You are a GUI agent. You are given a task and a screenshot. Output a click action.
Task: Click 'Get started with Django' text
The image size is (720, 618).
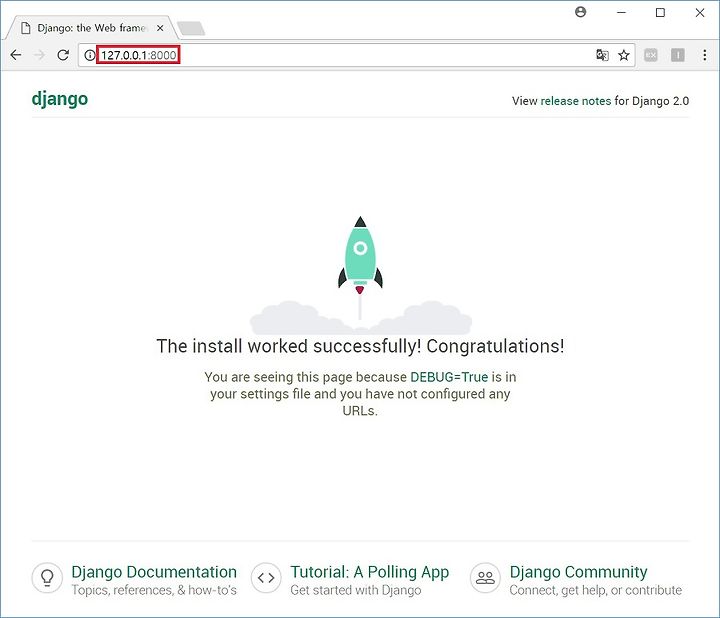356,590
